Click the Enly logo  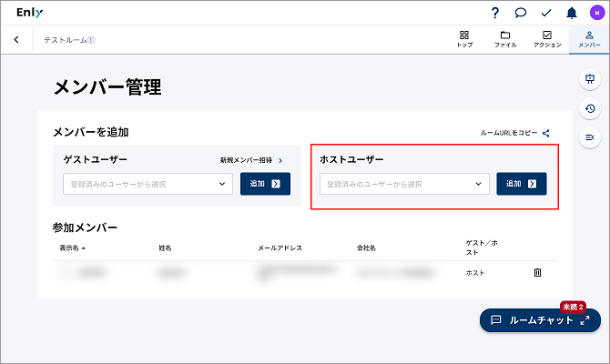pos(29,13)
